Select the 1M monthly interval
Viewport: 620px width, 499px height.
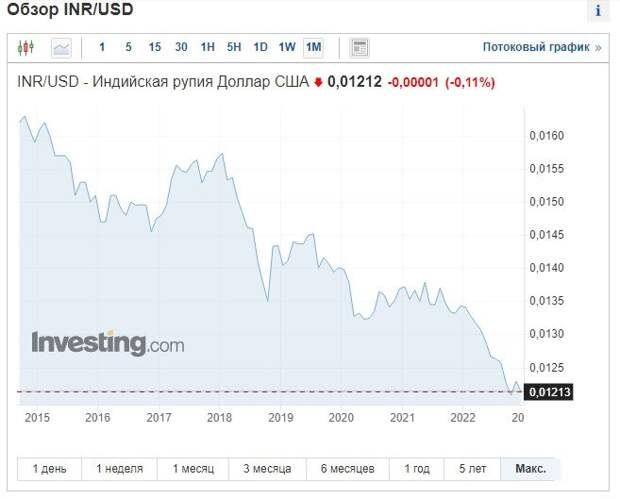(x=314, y=47)
